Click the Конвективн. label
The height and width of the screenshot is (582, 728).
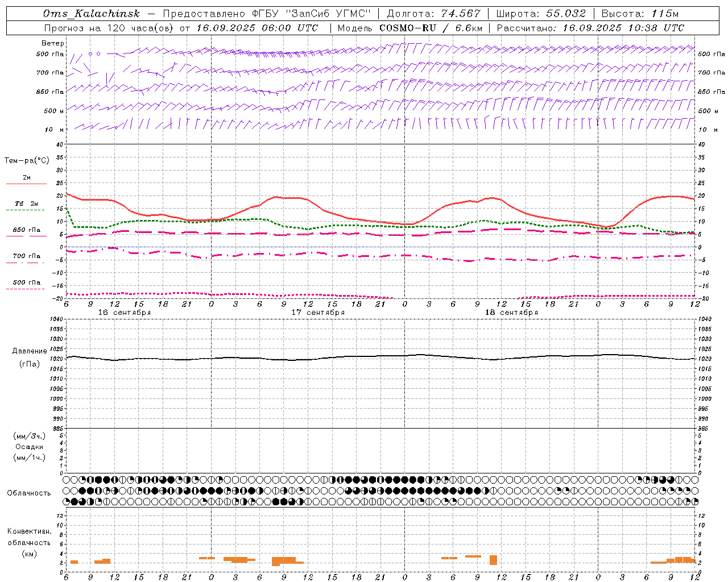click(x=29, y=531)
